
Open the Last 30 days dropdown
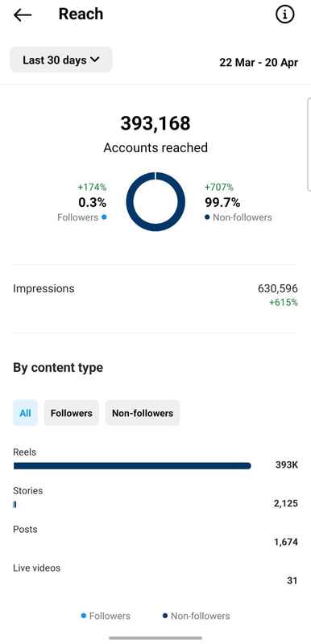pos(60,60)
